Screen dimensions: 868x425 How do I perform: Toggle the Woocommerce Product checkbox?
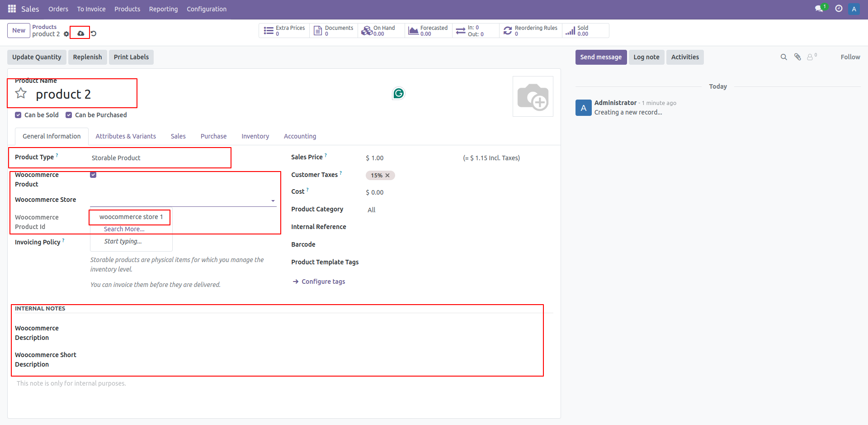tap(93, 174)
